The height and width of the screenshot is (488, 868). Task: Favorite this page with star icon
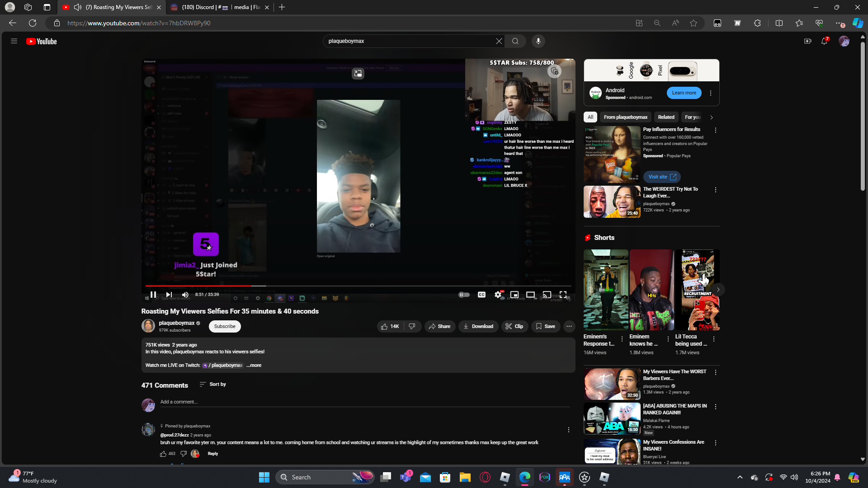coord(693,23)
